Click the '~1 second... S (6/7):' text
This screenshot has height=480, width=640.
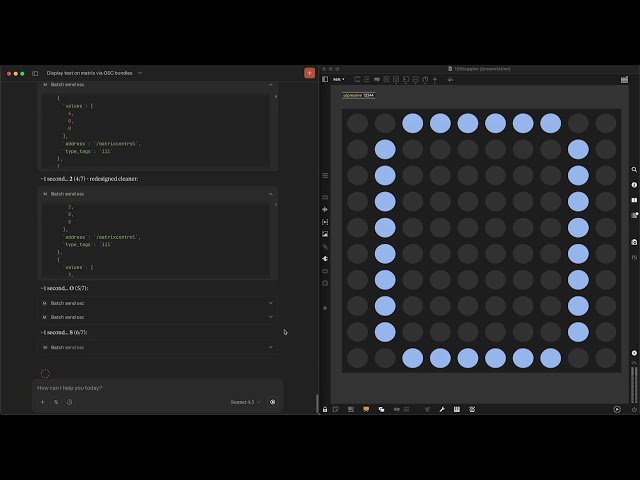point(64,332)
